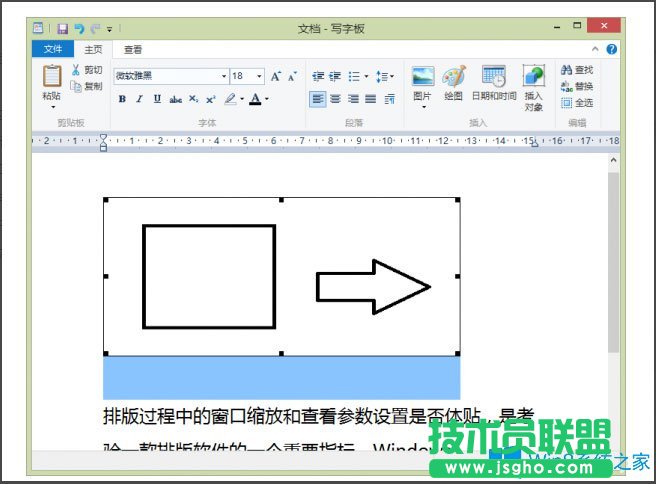The image size is (656, 484).
Task: Switch to the 主页 tab
Action: pos(93,49)
